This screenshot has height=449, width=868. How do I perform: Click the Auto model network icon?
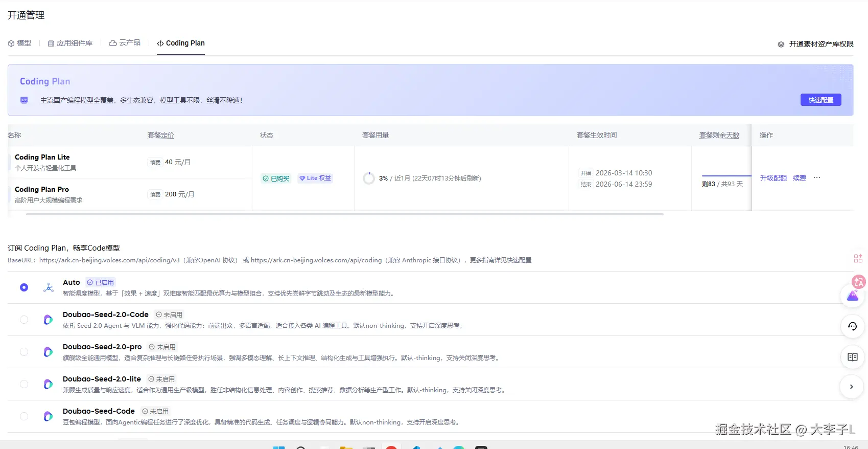49,287
